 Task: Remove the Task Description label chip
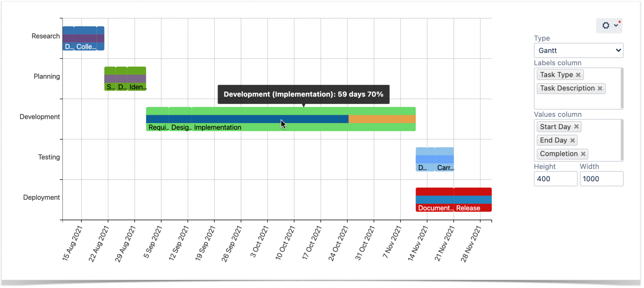(x=600, y=88)
